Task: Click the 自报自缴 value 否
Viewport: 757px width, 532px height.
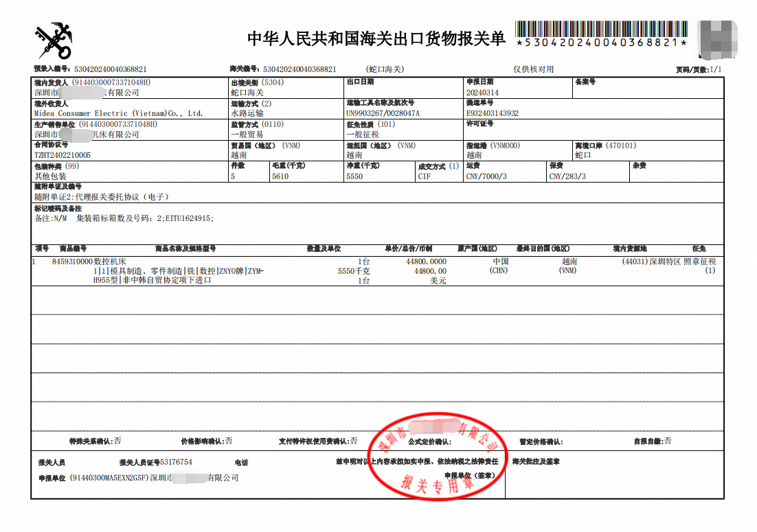Action: 668,441
